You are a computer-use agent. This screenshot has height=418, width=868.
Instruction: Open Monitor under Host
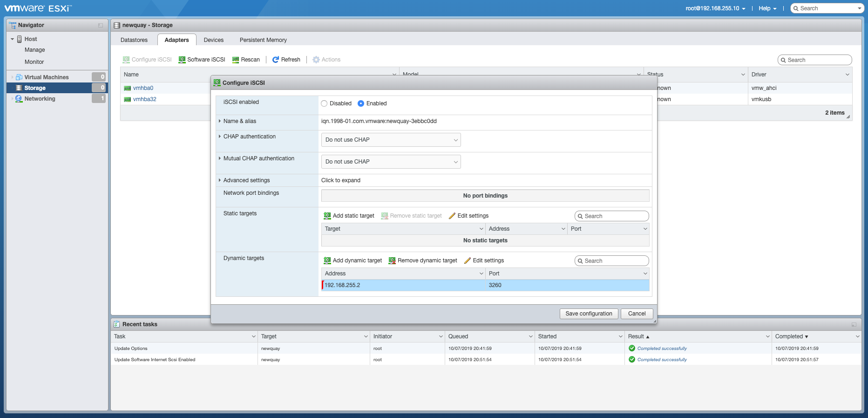click(34, 62)
